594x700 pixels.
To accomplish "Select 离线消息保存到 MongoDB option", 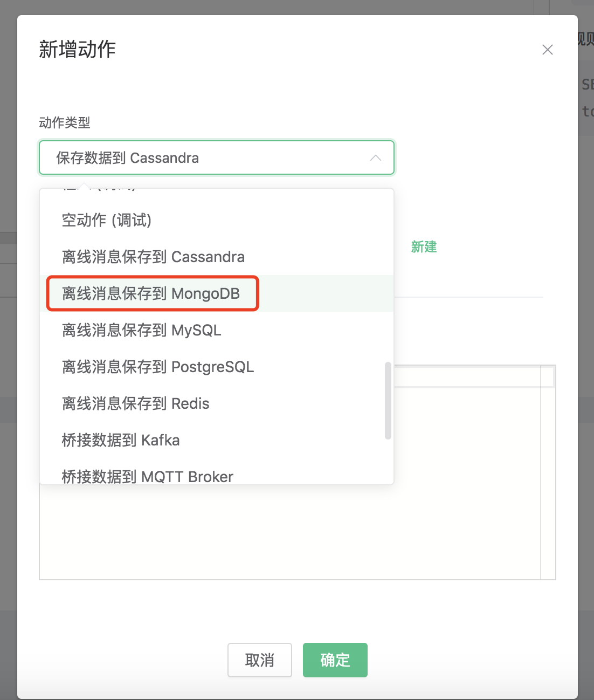I will point(151,293).
